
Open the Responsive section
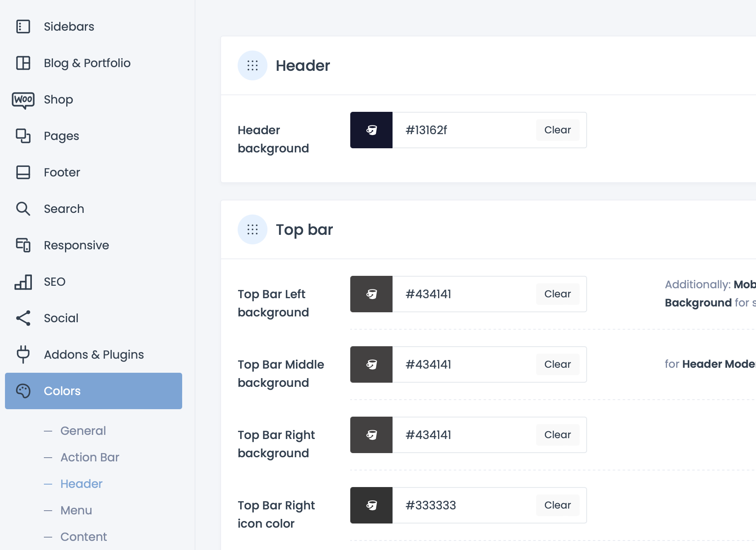pyautogui.click(x=94, y=245)
